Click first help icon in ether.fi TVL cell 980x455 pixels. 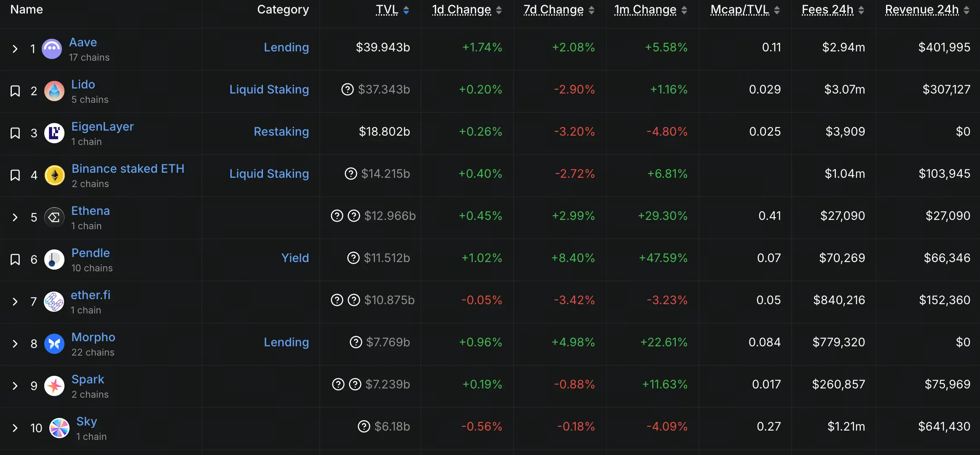coord(337,300)
